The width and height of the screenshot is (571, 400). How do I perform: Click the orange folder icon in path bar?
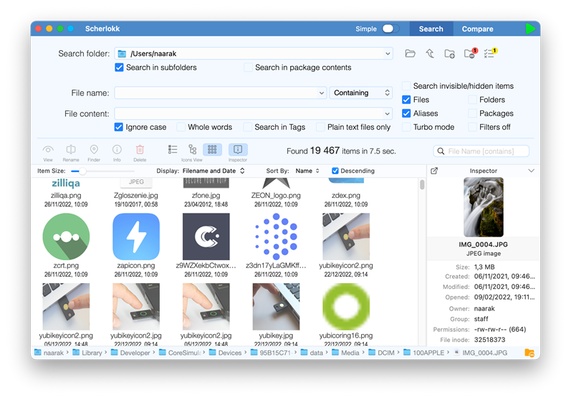click(x=529, y=353)
